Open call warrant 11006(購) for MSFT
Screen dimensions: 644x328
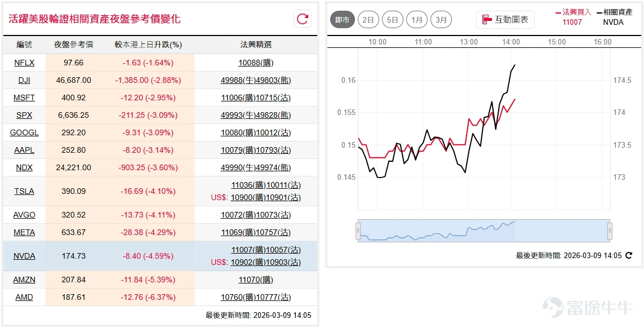coord(238,98)
